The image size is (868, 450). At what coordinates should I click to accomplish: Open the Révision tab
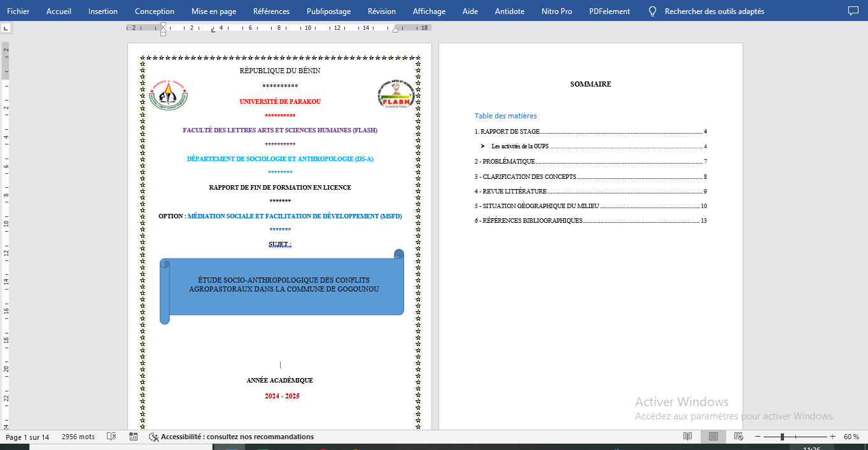click(382, 11)
